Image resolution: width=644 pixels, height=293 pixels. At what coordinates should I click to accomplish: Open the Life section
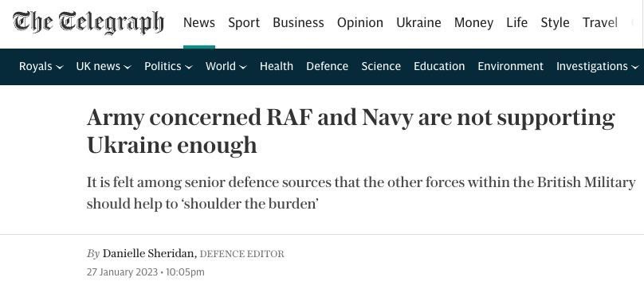point(516,22)
